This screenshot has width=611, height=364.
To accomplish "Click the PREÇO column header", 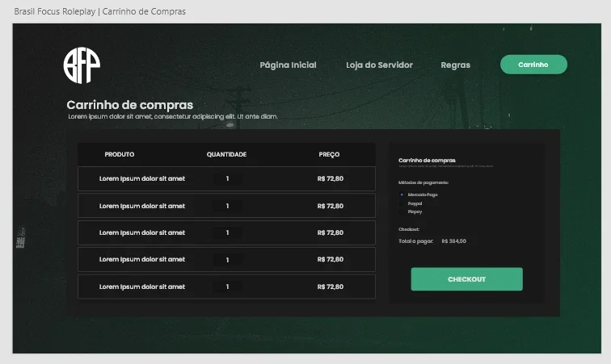I will pos(329,154).
